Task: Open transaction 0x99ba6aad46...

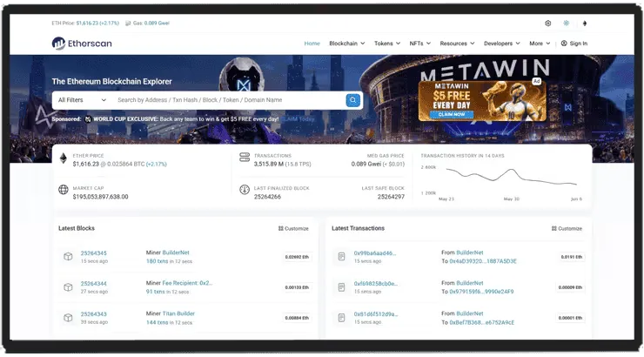Action: 375,253
